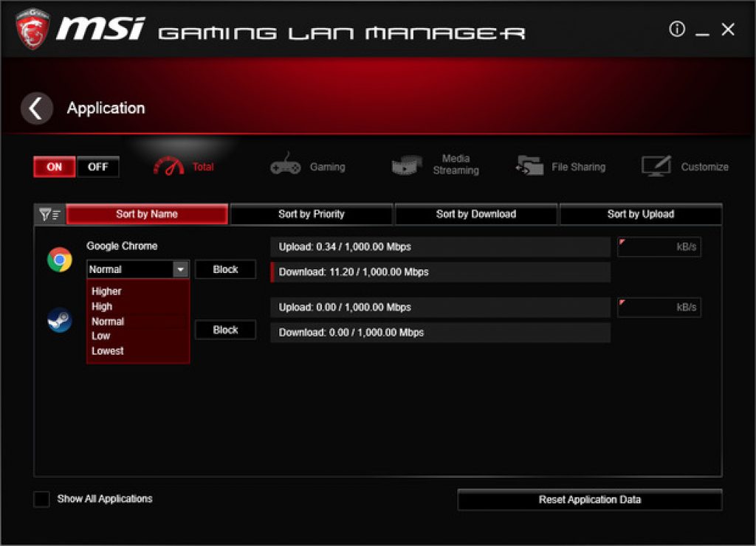Click the Show All Applications label text
Viewport: 756px width, 546px height.
pyautogui.click(x=105, y=499)
